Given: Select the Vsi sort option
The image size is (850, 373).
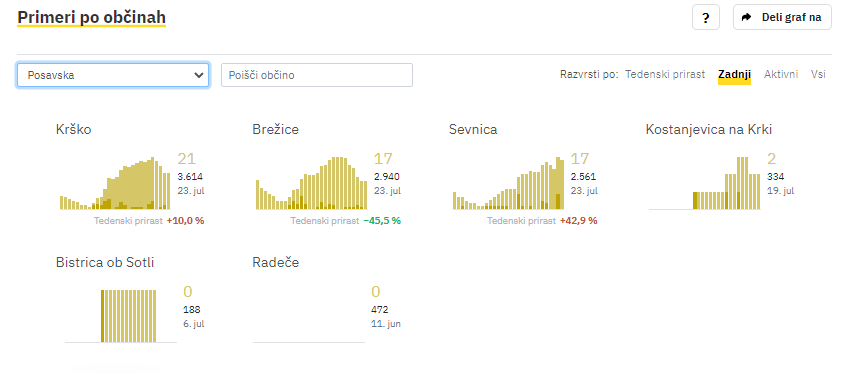Looking at the screenshot, I should coord(818,74).
